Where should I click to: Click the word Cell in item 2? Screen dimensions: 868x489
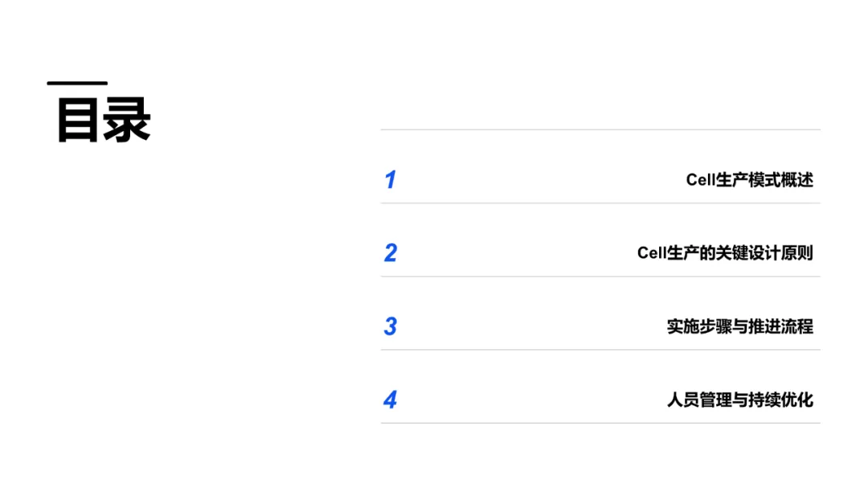(x=652, y=253)
